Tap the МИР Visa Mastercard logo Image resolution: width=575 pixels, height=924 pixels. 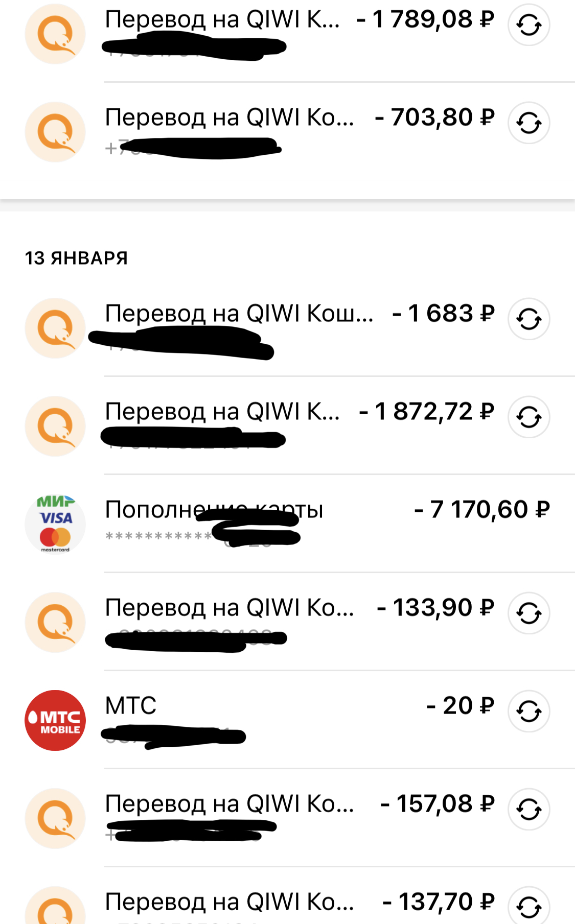[55, 524]
